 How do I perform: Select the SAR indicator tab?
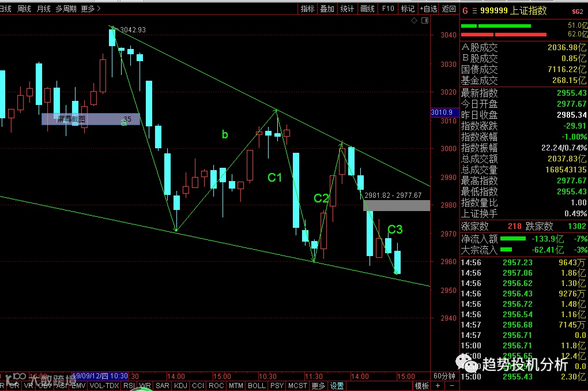pyautogui.click(x=163, y=386)
